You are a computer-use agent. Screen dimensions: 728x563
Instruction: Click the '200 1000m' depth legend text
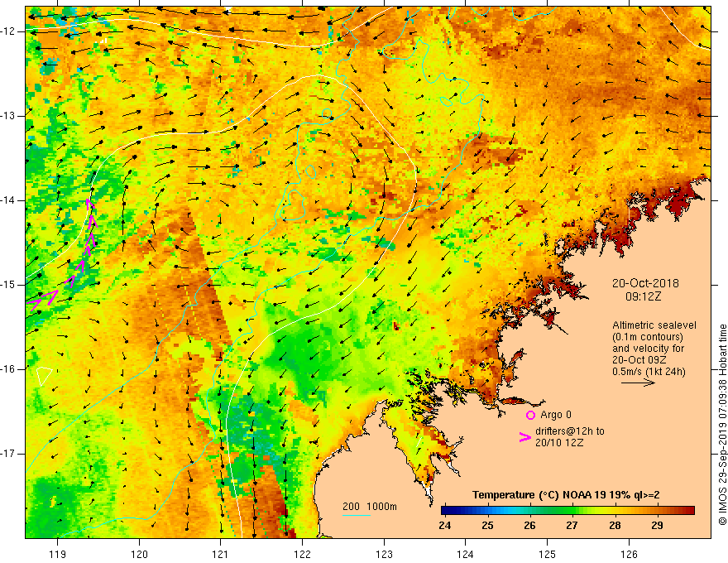[x=370, y=507]
